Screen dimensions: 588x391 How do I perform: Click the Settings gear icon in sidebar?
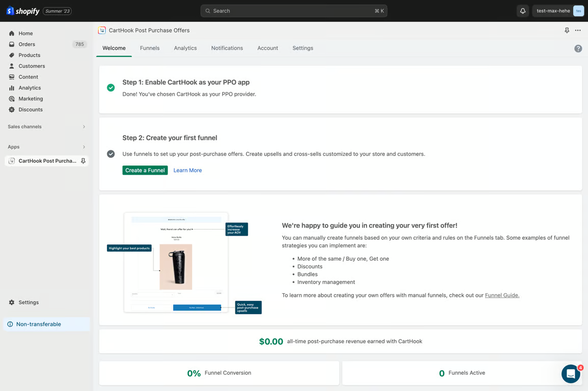click(12, 302)
